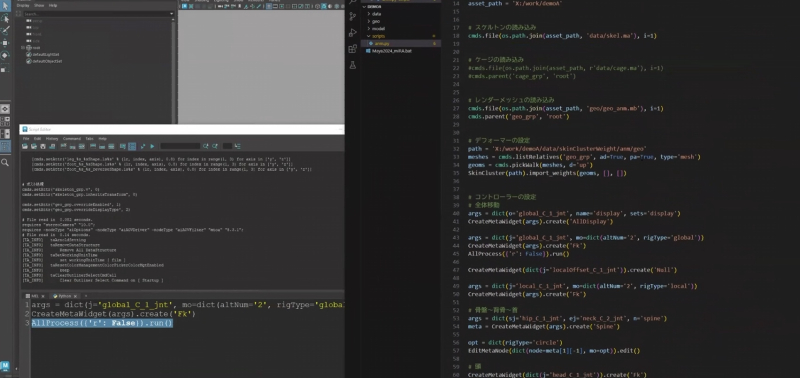The image size is (800, 378).
Task: Open VS Code Extensions view
Action: pyautogui.click(x=353, y=49)
